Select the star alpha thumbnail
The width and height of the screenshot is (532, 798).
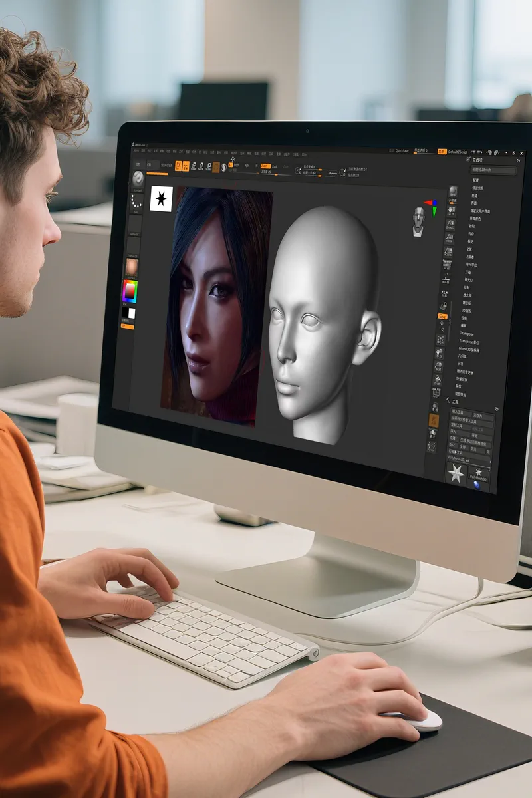coord(161,198)
